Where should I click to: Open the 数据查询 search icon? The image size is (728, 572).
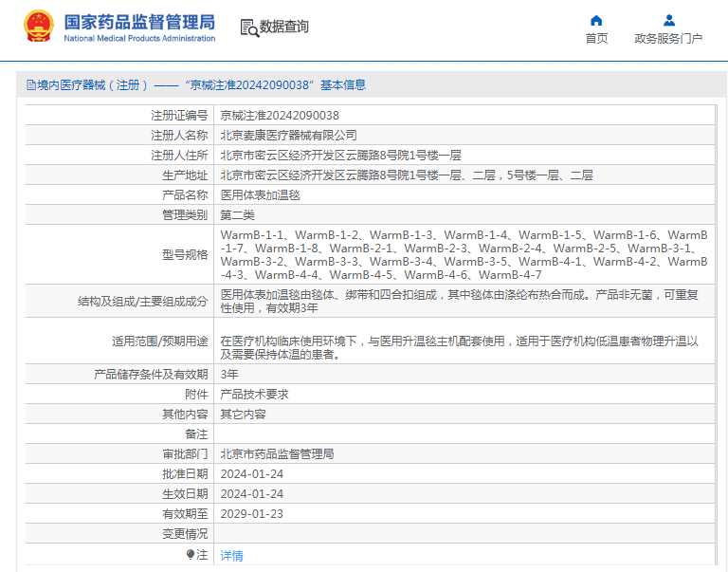click(249, 28)
